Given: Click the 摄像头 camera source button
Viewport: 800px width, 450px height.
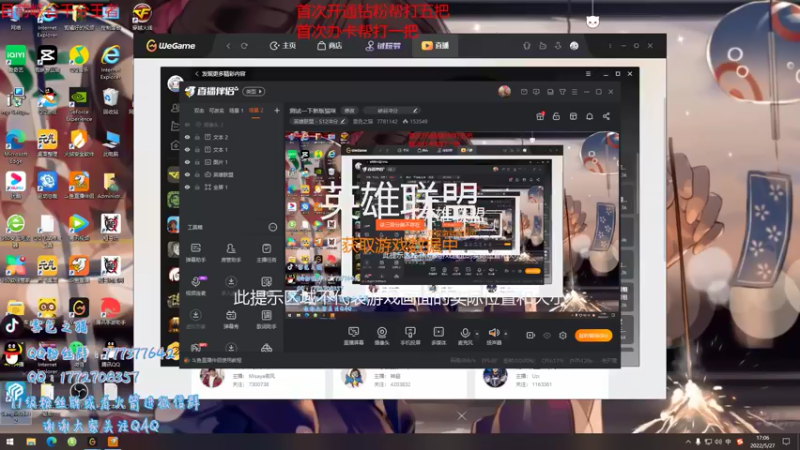Looking at the screenshot, I should point(382,336).
